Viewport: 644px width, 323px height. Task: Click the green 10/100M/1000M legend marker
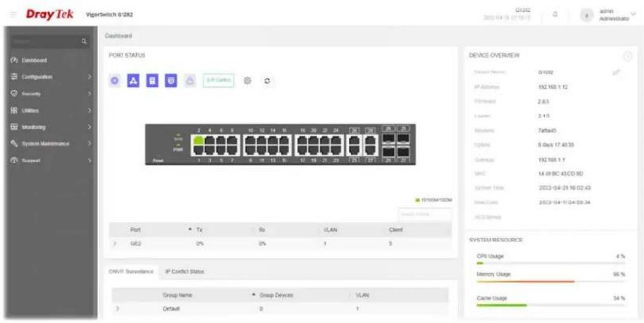coord(416,200)
